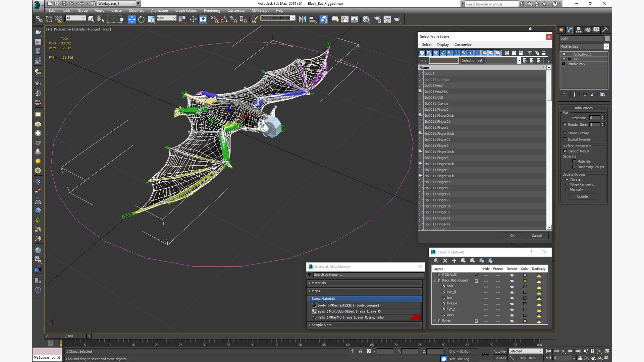Click OK in Select From Scene dialog

pyautogui.click(x=512, y=236)
